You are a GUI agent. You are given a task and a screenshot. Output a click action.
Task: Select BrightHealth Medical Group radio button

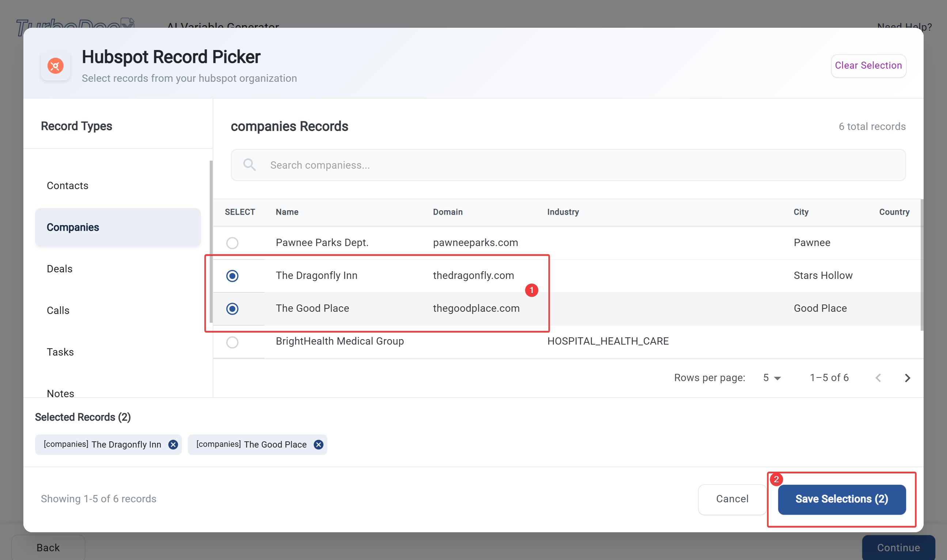(x=232, y=342)
